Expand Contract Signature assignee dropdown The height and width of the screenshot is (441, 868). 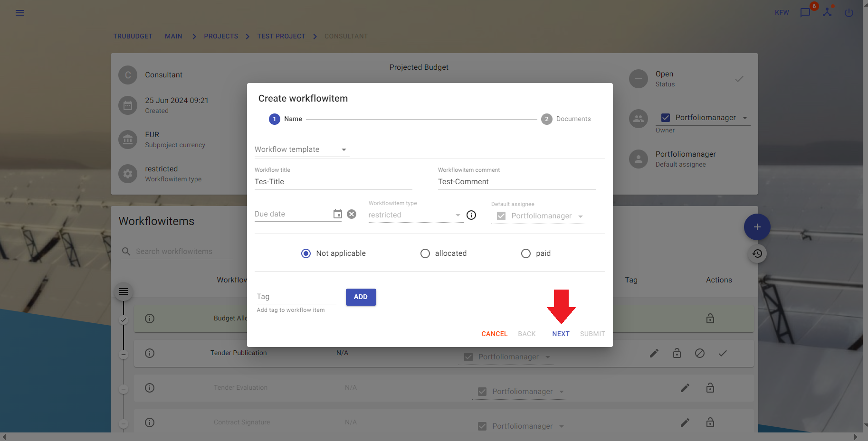562,426
